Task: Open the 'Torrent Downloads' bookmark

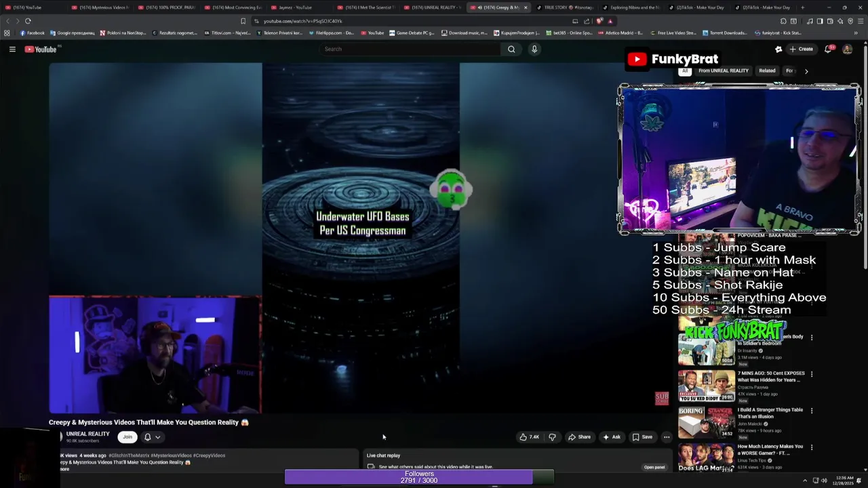Action: 724,33
